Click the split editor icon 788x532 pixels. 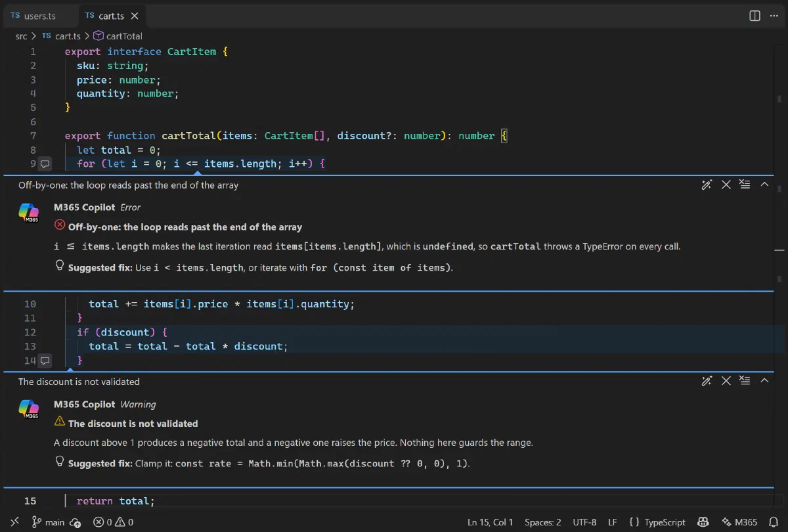[755, 16]
